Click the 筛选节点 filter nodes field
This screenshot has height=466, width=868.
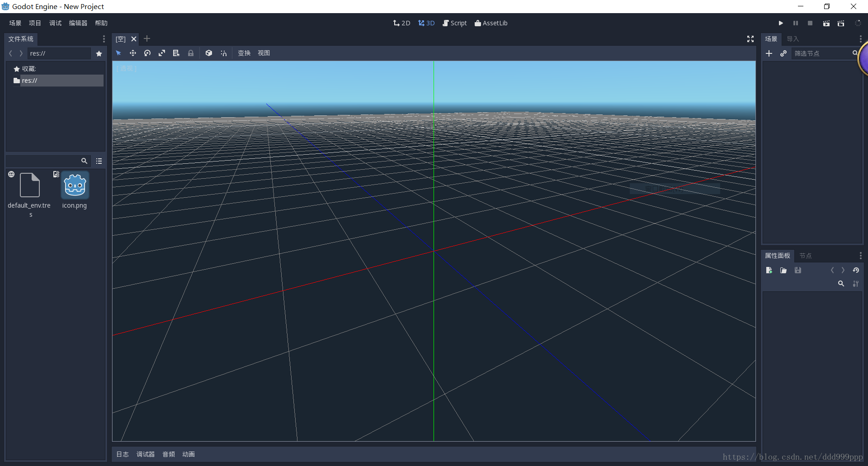coord(826,53)
